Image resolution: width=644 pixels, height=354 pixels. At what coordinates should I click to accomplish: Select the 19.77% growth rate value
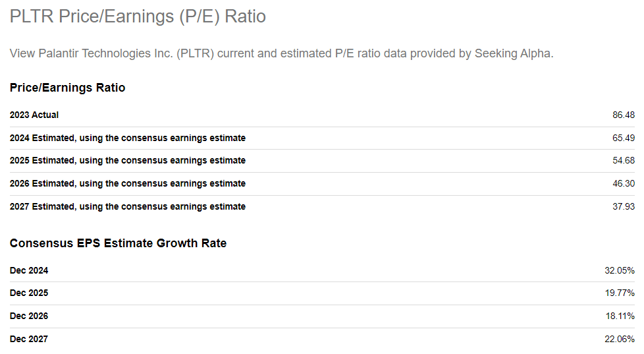620,293
